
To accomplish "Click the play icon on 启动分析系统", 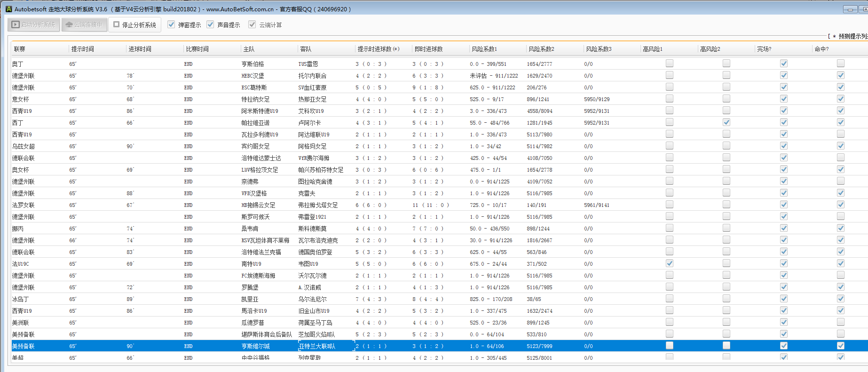I will click(16, 25).
